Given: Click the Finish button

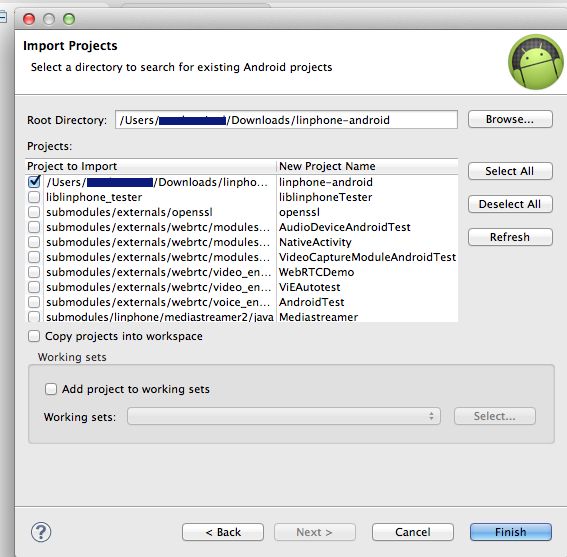Looking at the screenshot, I should coord(511,532).
